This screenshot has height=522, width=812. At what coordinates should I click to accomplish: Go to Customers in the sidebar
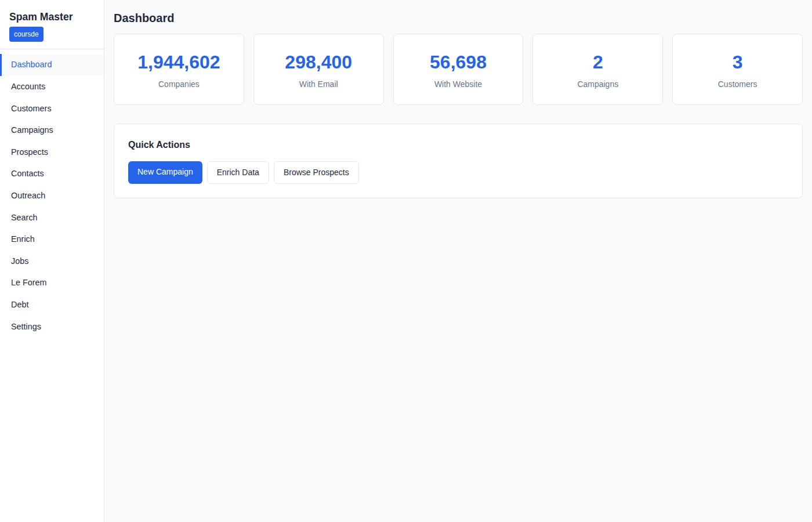31,108
